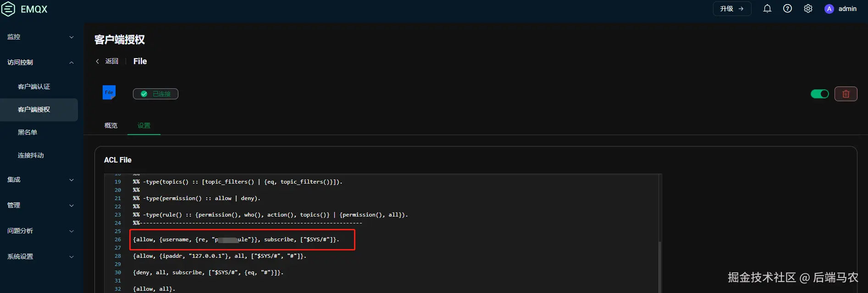This screenshot has height=293, width=868.
Task: Click the blue File source icon
Action: pos(109,92)
